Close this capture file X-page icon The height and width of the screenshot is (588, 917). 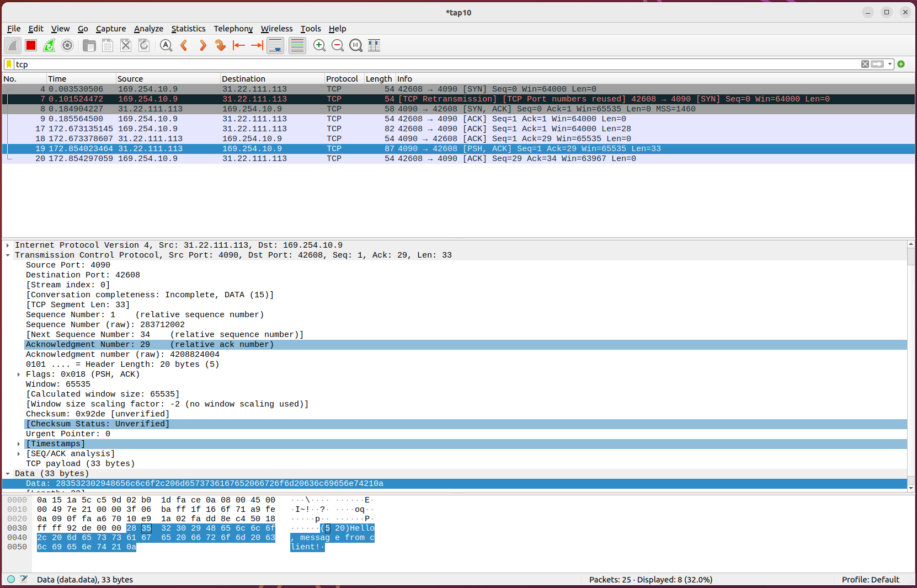click(x=126, y=45)
